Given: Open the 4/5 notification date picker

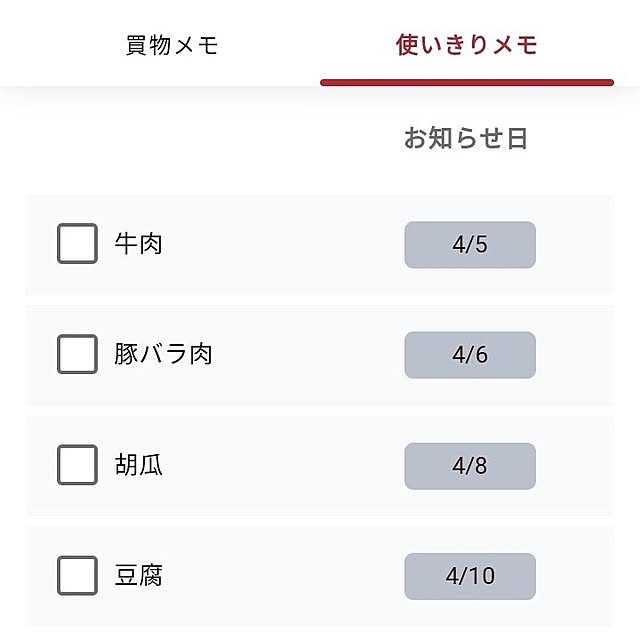Looking at the screenshot, I should [469, 245].
